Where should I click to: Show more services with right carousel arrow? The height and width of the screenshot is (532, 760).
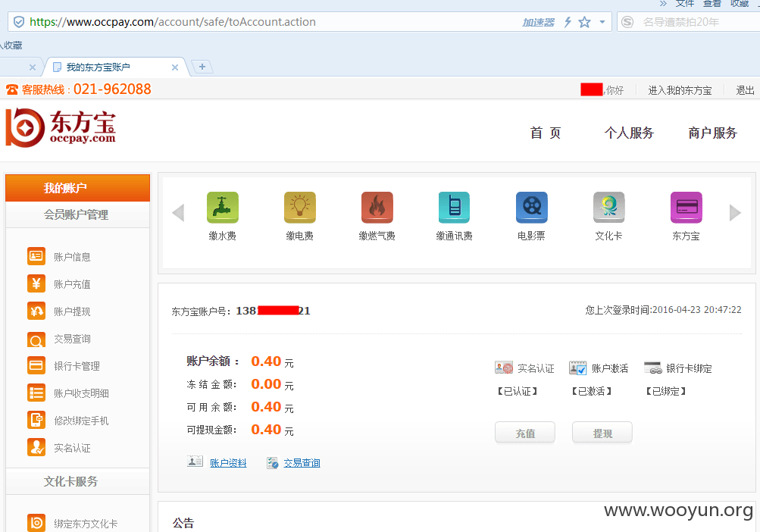pyautogui.click(x=735, y=212)
